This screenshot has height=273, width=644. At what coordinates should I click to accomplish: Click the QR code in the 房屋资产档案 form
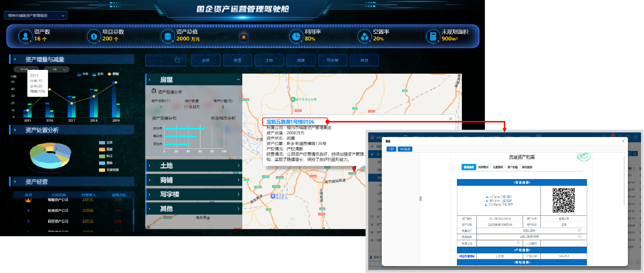(563, 200)
